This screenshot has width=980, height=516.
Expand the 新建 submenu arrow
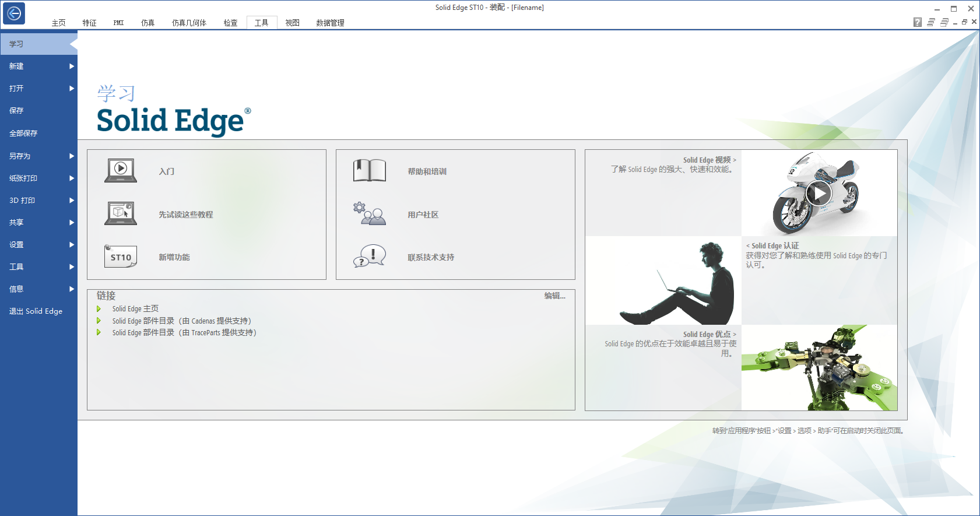click(x=72, y=66)
